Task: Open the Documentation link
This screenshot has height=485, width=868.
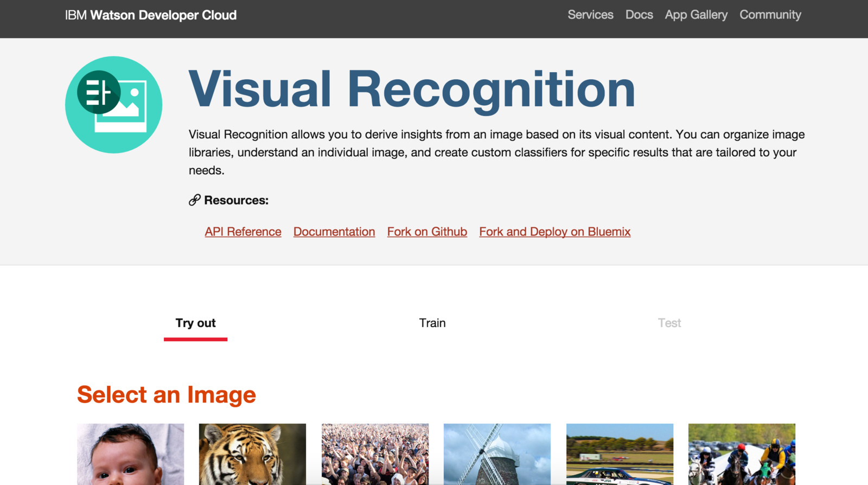Action: 334,232
